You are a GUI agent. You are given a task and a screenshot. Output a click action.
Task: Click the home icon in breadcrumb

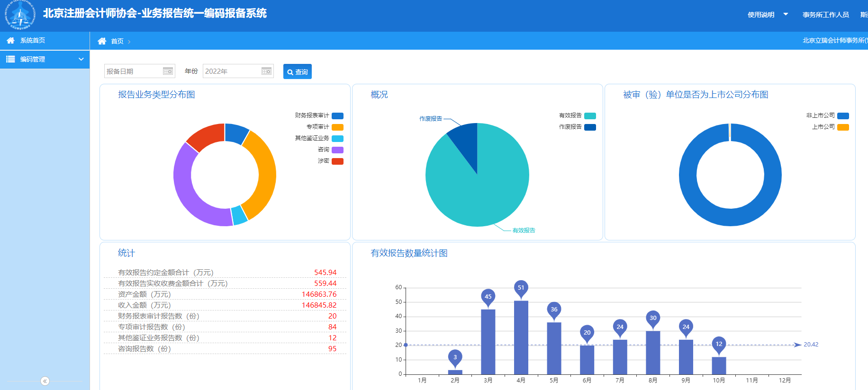pos(102,41)
